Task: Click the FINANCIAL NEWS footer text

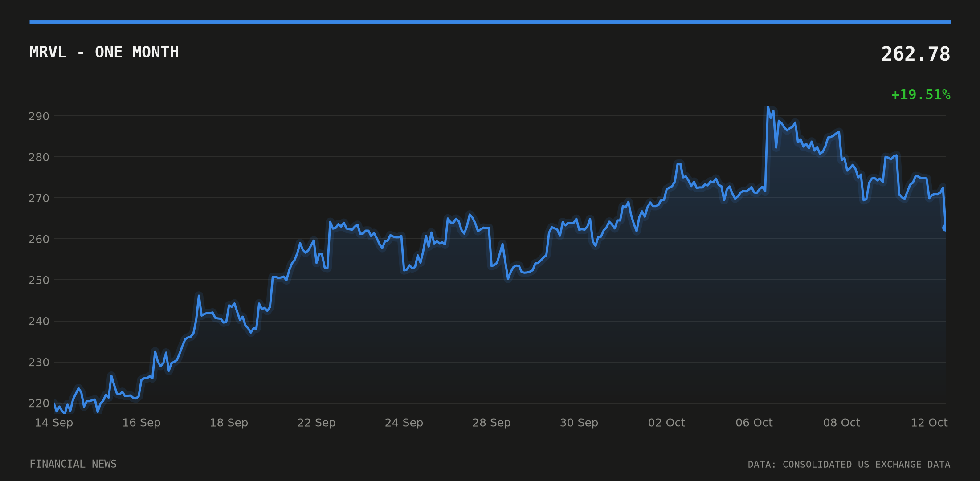Action: (x=73, y=464)
